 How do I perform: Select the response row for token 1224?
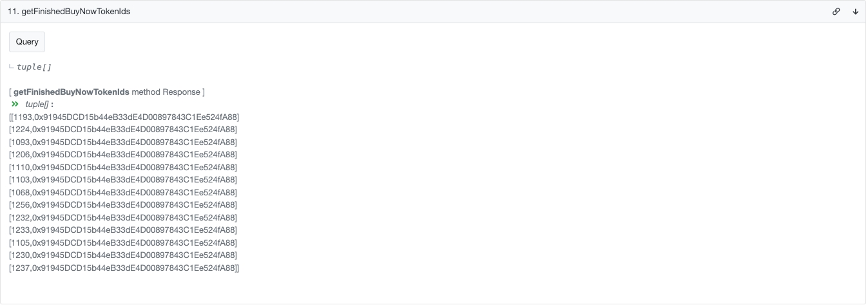tap(123, 130)
